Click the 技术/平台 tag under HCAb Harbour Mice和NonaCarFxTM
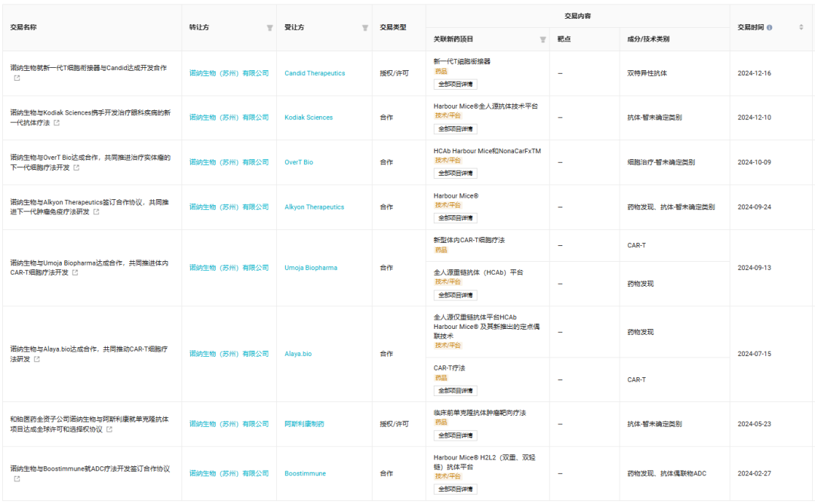 coord(447,161)
